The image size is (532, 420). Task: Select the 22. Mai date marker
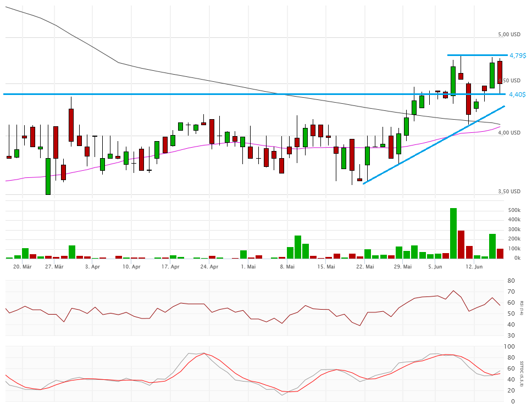[365, 267]
